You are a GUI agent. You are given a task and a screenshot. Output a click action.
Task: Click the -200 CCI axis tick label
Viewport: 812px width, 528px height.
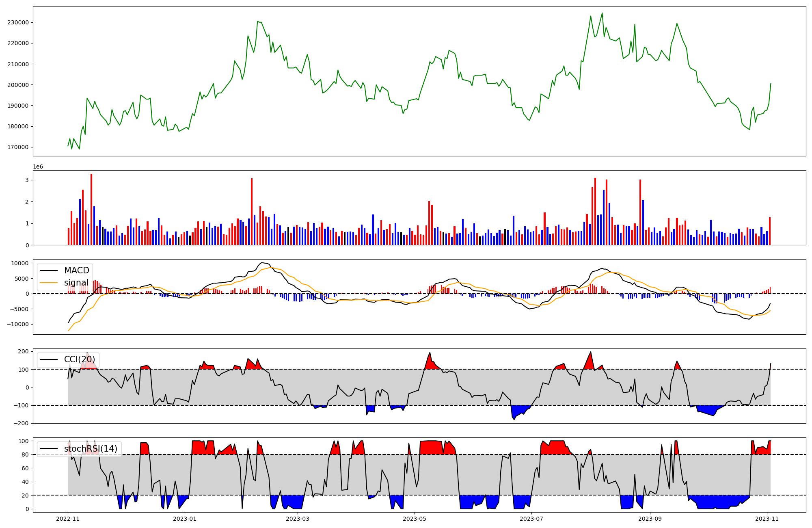[x=22, y=423]
